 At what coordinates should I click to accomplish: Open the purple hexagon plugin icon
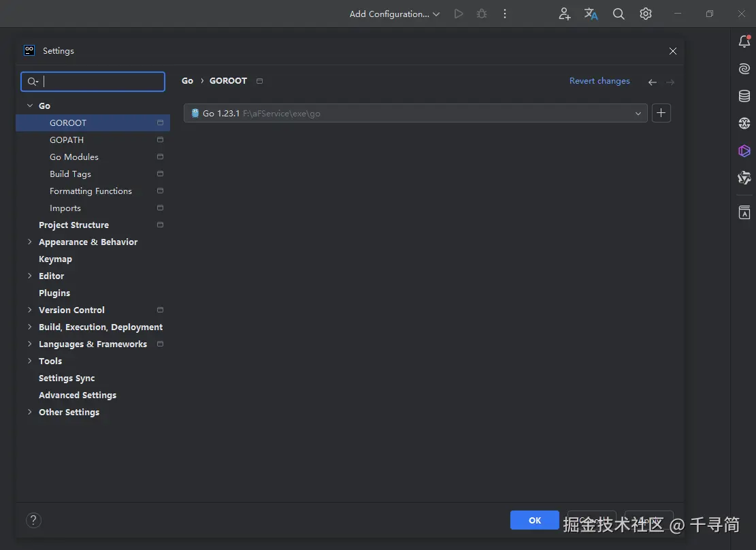tap(744, 151)
